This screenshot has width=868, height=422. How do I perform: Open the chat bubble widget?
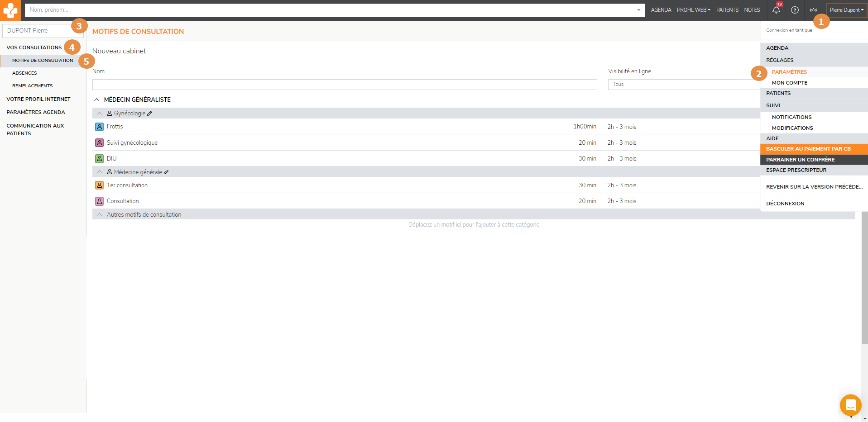point(850,405)
